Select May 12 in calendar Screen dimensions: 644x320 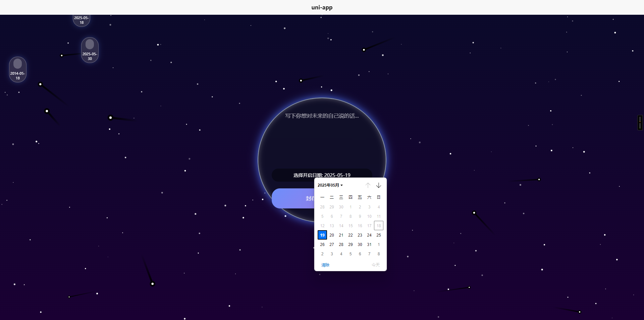(322, 226)
